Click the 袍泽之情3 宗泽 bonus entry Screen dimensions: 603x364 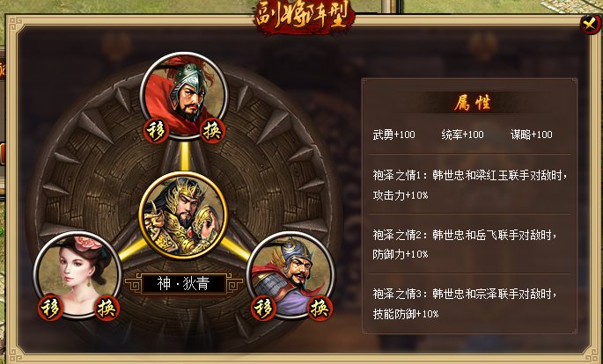point(464,303)
